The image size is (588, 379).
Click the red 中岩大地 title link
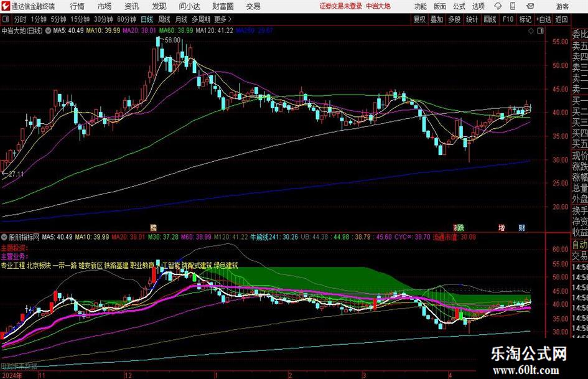378,6
